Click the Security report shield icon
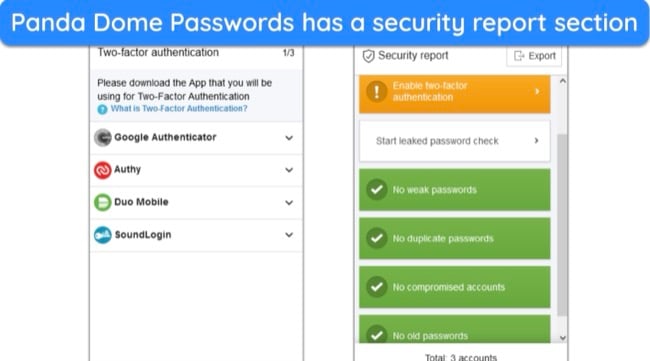The image size is (650, 361). point(368,56)
